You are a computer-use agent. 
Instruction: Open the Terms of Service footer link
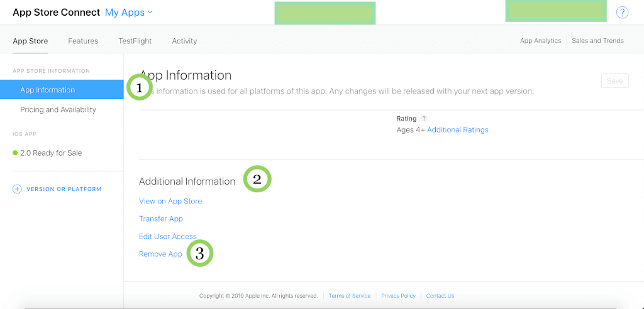point(350,295)
